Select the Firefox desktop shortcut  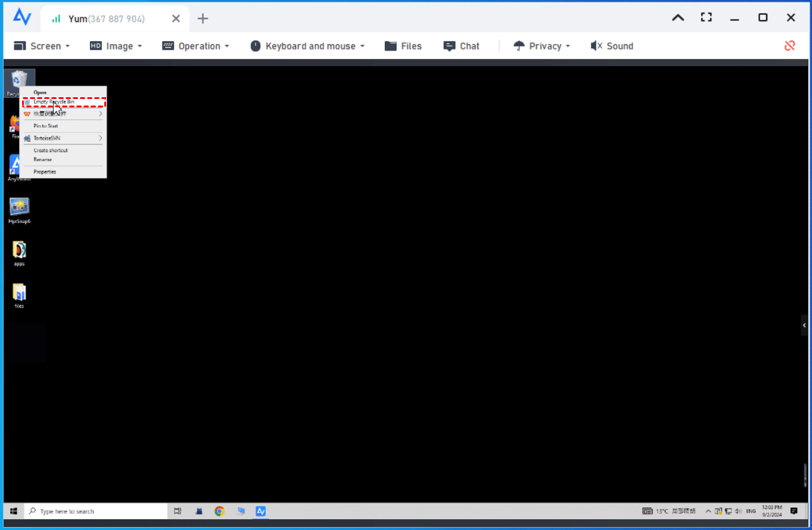(x=14, y=126)
